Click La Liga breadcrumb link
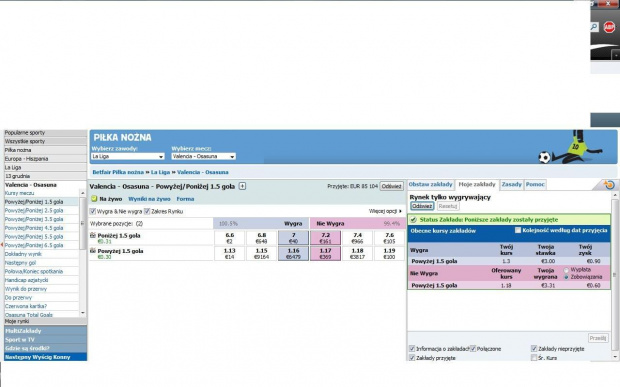620x387 pixels. click(x=160, y=172)
